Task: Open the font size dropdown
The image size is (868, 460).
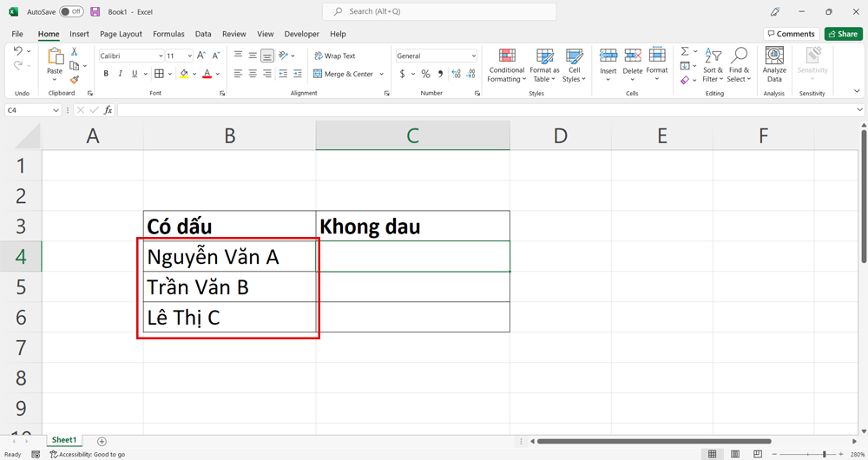Action: pyautogui.click(x=189, y=56)
